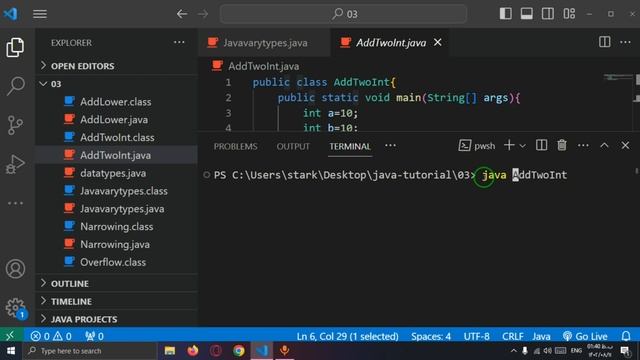The image size is (640, 360).
Task: Toggle primary side bar layout icon
Action: click(506, 13)
